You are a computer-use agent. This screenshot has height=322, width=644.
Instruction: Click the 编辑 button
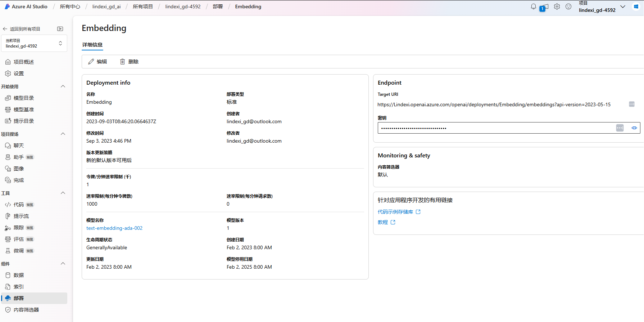pos(97,62)
